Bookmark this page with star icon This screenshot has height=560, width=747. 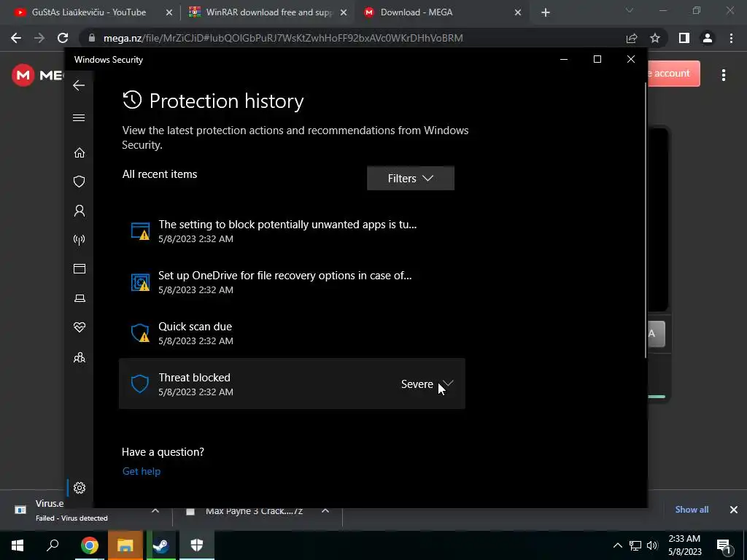click(655, 38)
